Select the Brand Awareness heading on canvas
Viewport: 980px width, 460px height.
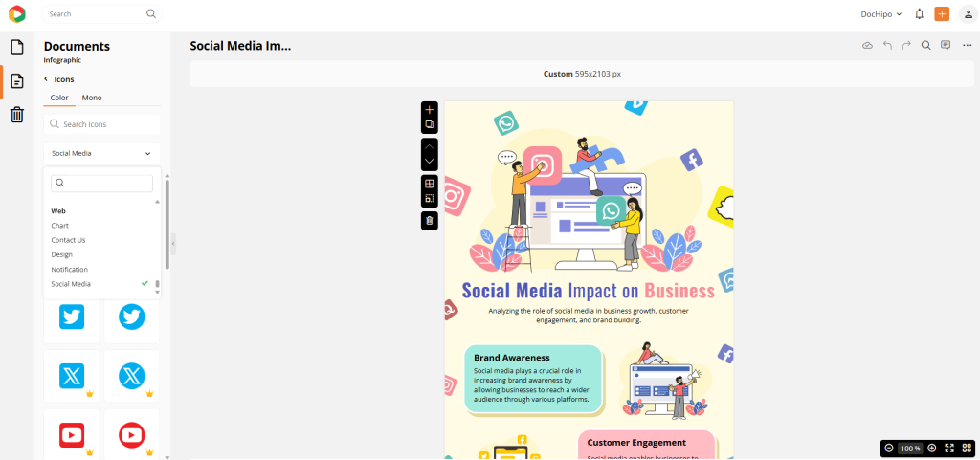(x=512, y=358)
